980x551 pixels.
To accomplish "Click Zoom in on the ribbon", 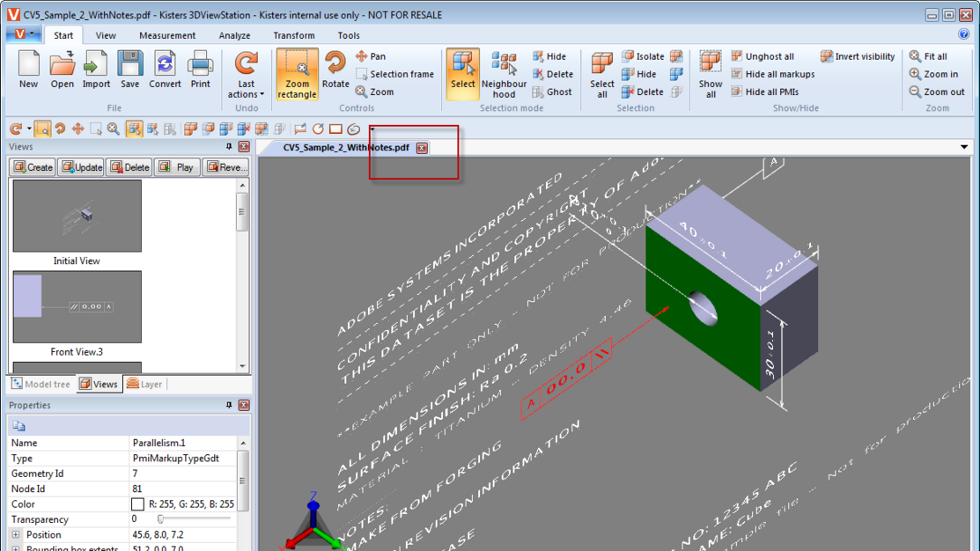I will (x=933, y=74).
